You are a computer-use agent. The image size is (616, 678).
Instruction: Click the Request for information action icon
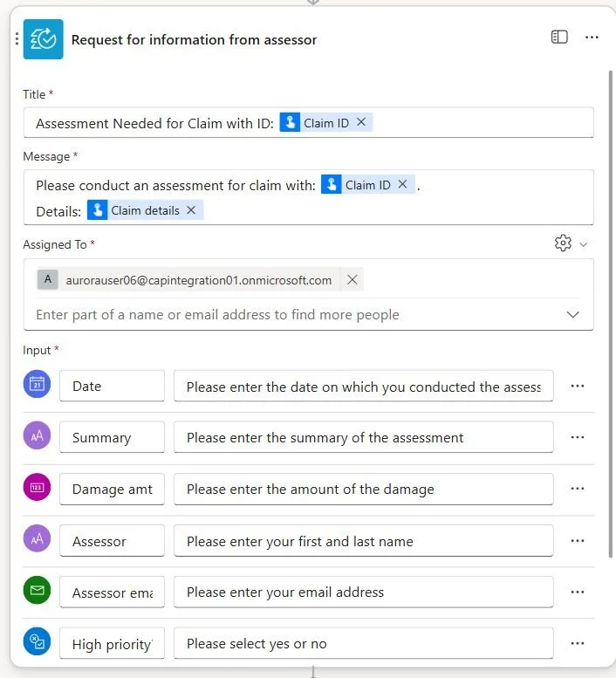[x=44, y=39]
